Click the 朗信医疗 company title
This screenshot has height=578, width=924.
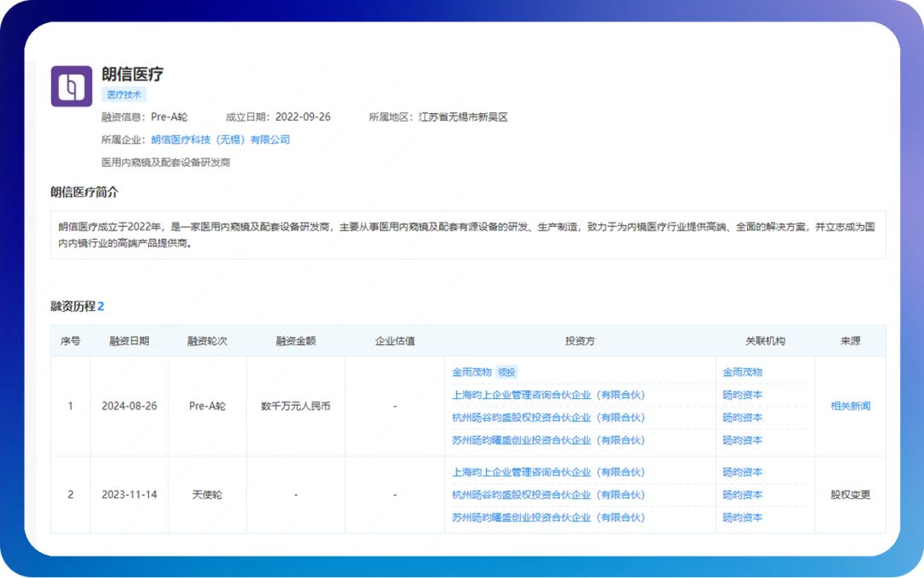tap(133, 74)
